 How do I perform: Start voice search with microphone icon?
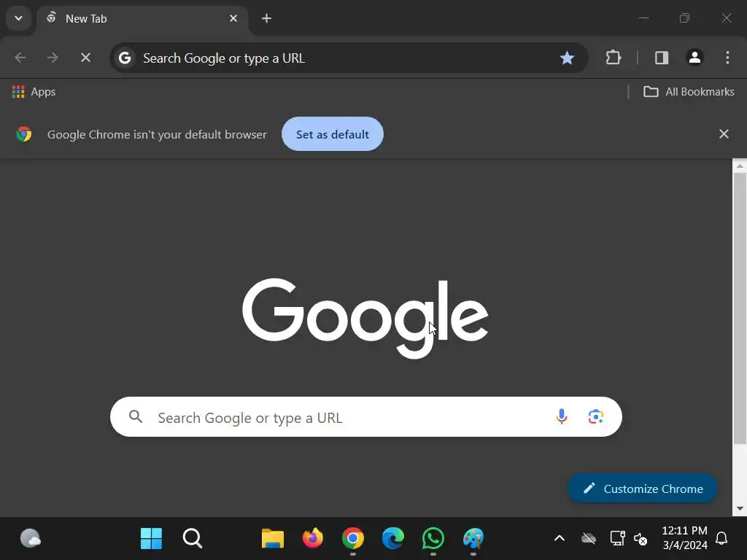562,416
